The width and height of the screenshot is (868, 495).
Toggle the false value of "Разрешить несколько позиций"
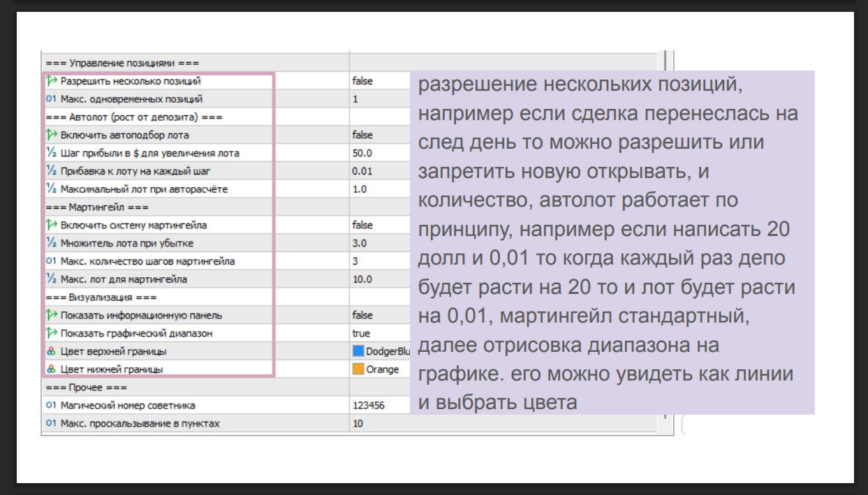363,81
